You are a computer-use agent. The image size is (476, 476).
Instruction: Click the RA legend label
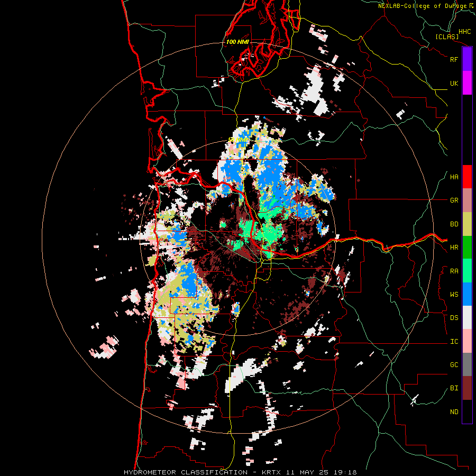[x=454, y=271]
